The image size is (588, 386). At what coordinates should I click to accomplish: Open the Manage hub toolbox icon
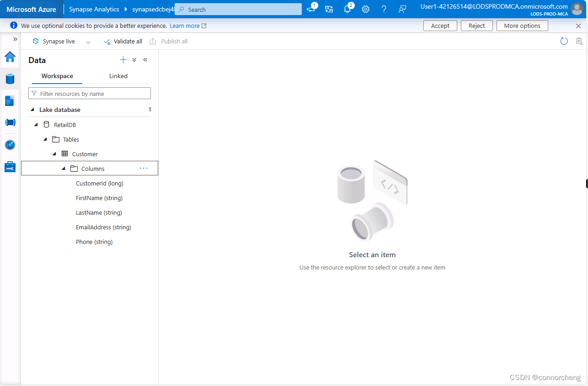tap(10, 167)
